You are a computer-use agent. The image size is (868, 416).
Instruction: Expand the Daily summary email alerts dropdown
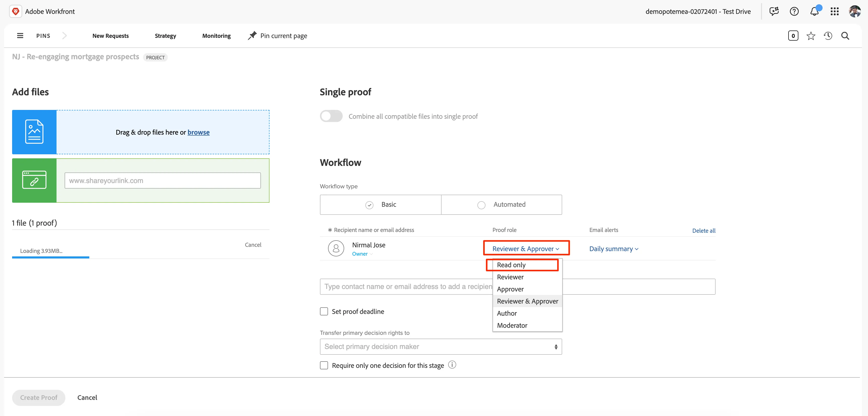[x=614, y=249]
